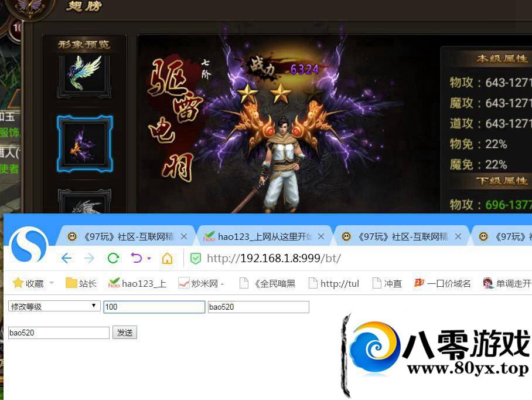The width and height of the screenshot is (532, 400).
Task: Close the hao123 tab
Action: click(x=321, y=236)
